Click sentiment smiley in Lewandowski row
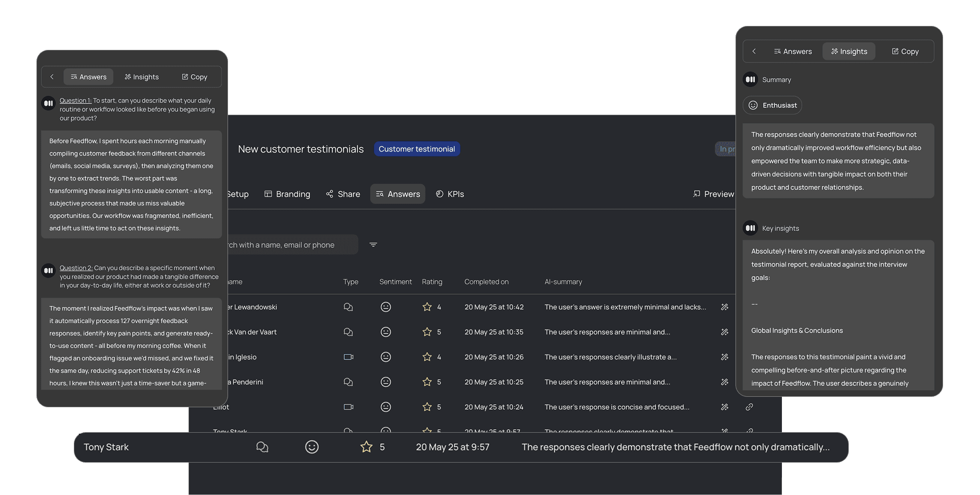Image resolution: width=980 pixels, height=495 pixels. point(386,307)
